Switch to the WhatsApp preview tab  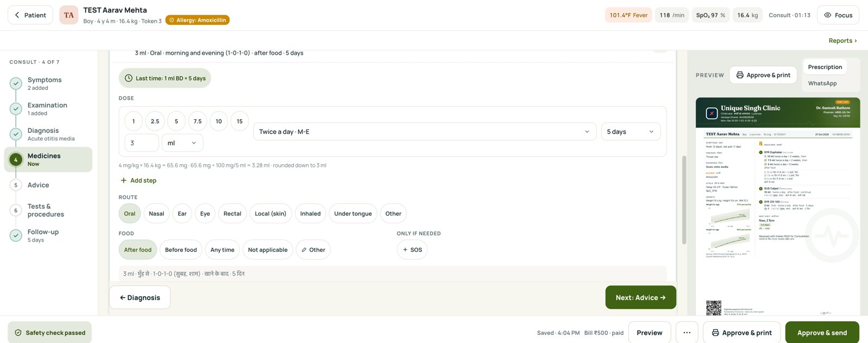pyautogui.click(x=822, y=83)
